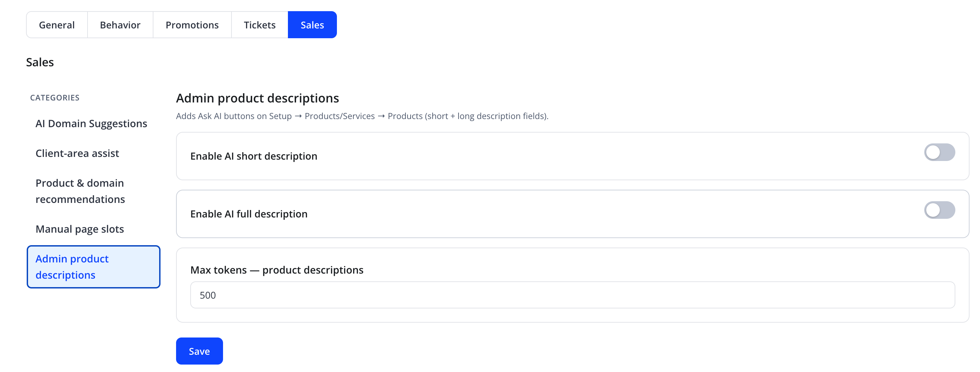Select the Promotions tab
Screen dimensions: 980x372
coord(192,25)
